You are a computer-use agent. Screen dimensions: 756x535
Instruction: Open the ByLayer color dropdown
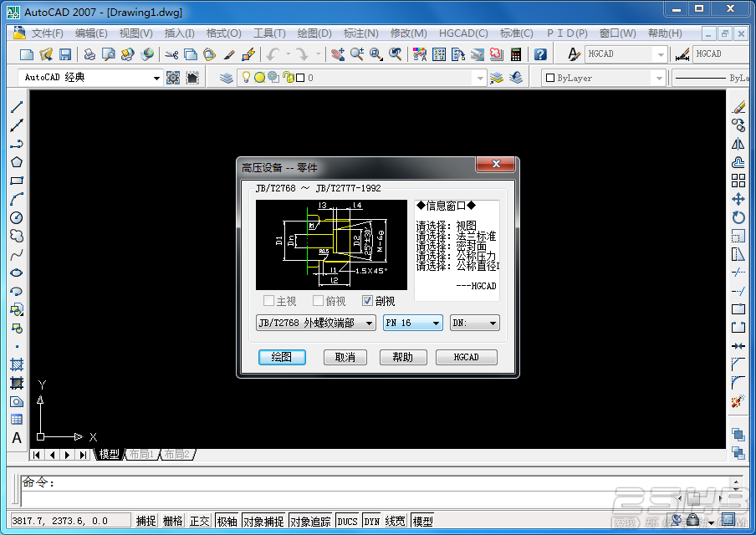pyautogui.click(x=604, y=78)
